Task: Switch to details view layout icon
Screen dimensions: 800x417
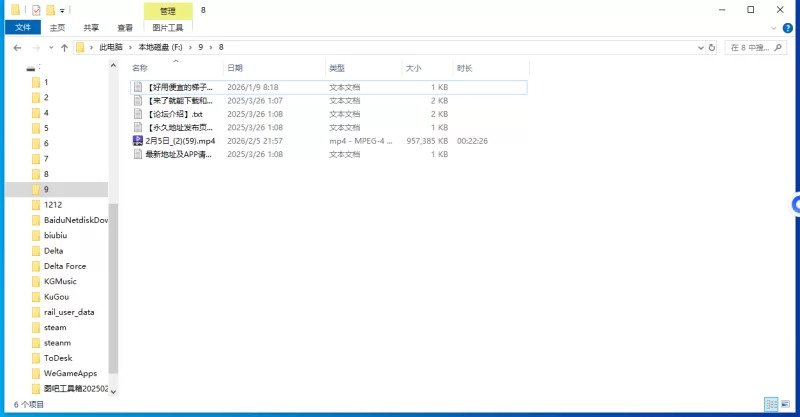Action: tap(771, 405)
